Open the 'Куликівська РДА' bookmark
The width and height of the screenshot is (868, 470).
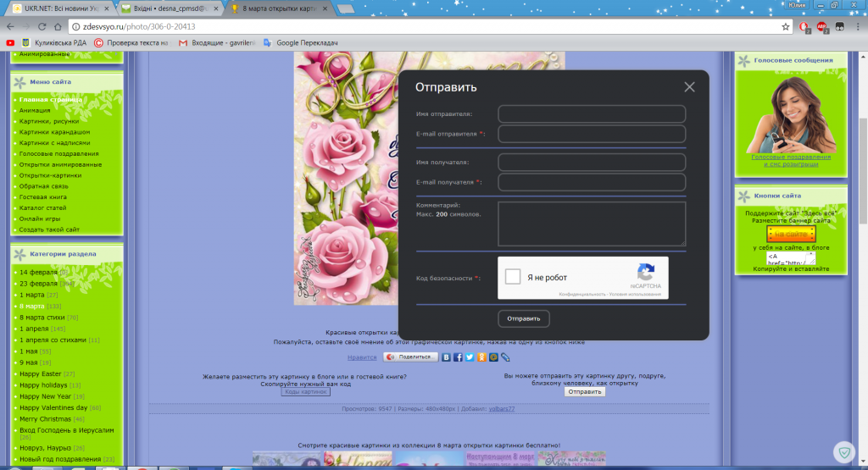click(x=54, y=42)
